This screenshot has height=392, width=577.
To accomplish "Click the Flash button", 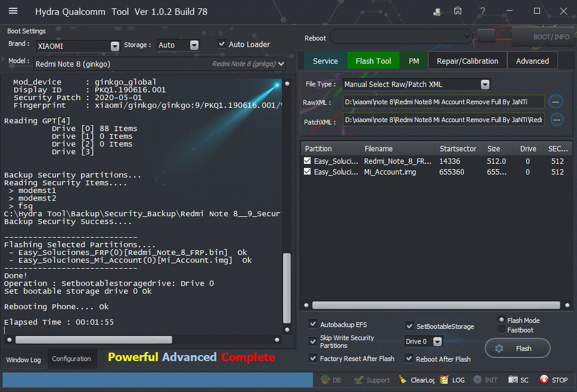I will point(518,349).
